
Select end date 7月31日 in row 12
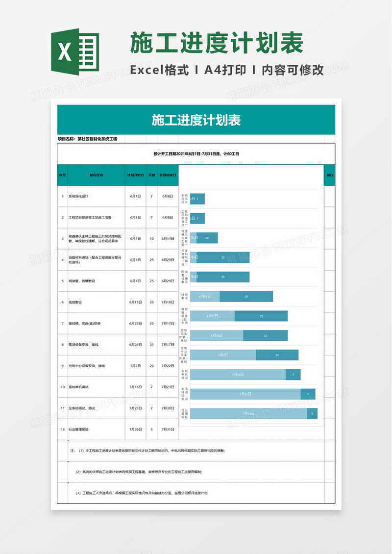click(168, 429)
